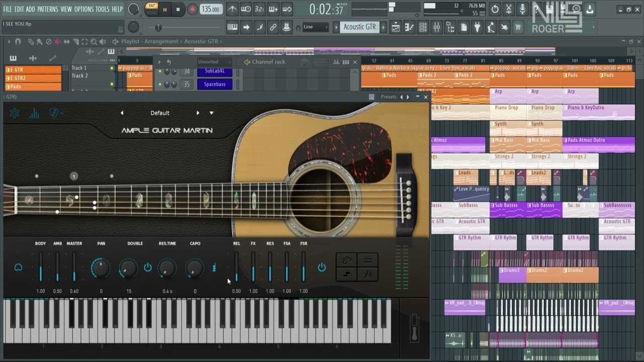Select the Spacebass channel button

coord(215,84)
